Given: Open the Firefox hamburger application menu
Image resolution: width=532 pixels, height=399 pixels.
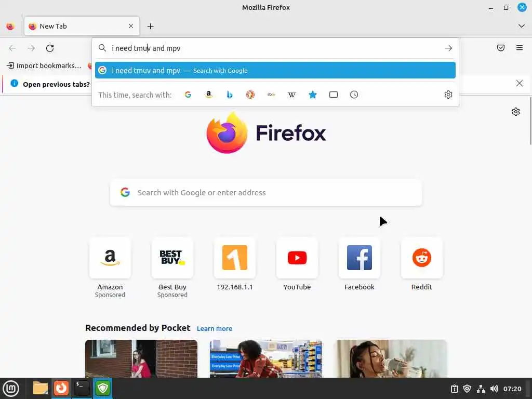Looking at the screenshot, I should [x=520, y=48].
